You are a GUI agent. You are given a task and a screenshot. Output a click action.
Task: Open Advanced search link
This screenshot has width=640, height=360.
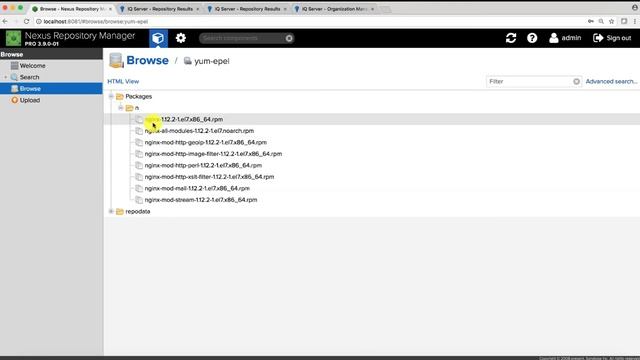(x=611, y=82)
